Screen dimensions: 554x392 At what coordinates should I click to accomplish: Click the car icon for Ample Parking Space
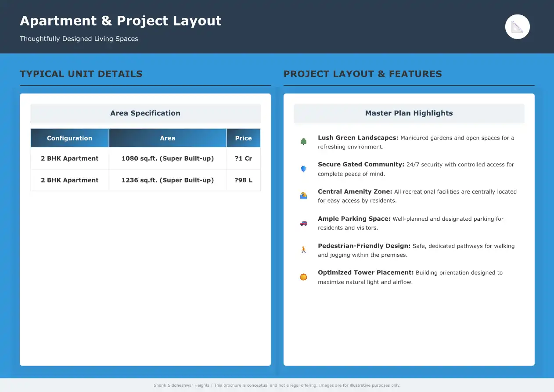click(x=303, y=223)
